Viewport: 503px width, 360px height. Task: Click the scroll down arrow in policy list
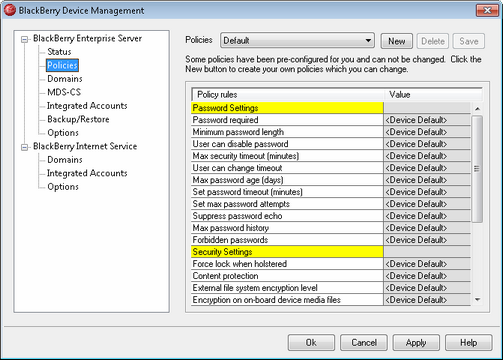point(477,300)
